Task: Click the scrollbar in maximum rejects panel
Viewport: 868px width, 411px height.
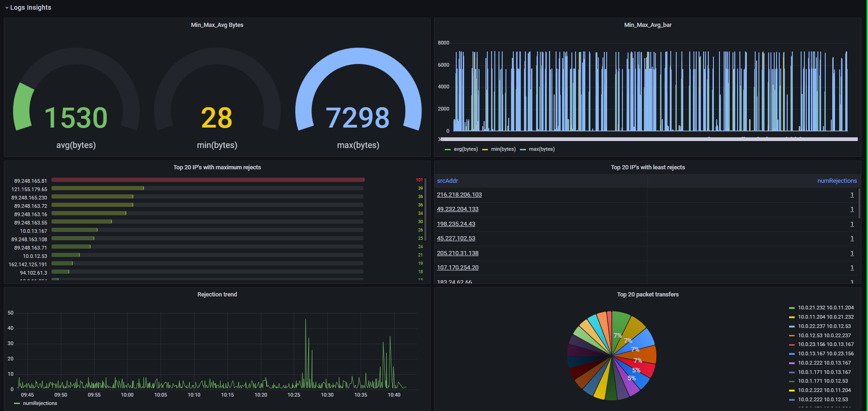Action: [426, 209]
